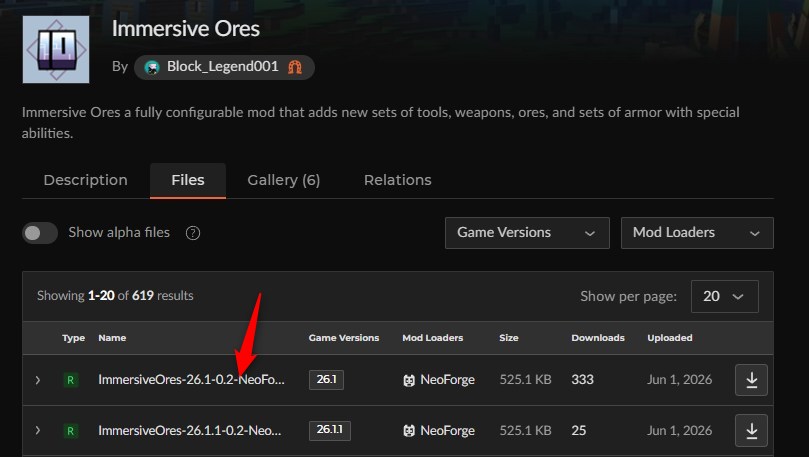Click the 25 downloads count
The image size is (809, 457).
click(578, 430)
